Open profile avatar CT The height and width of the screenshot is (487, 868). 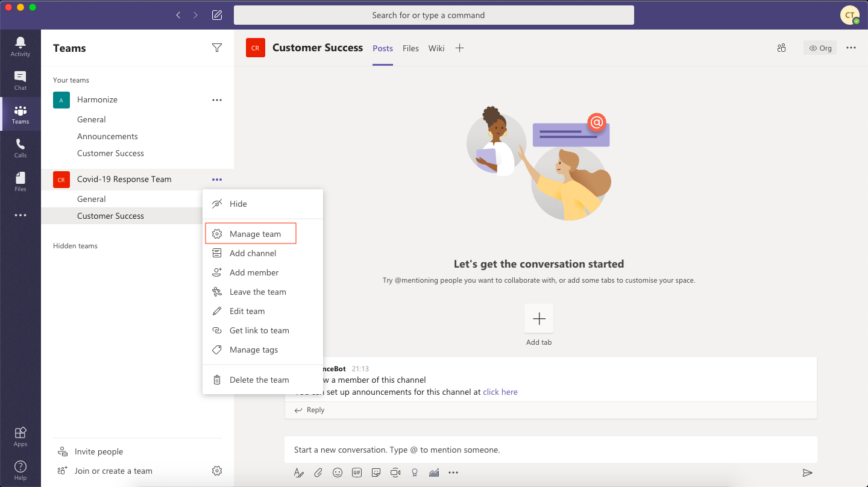(x=849, y=15)
